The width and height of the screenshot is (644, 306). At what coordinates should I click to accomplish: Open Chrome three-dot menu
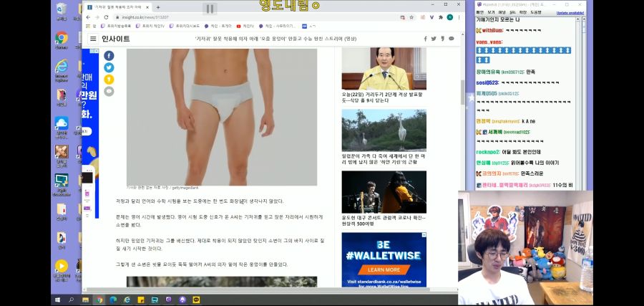coord(459,17)
